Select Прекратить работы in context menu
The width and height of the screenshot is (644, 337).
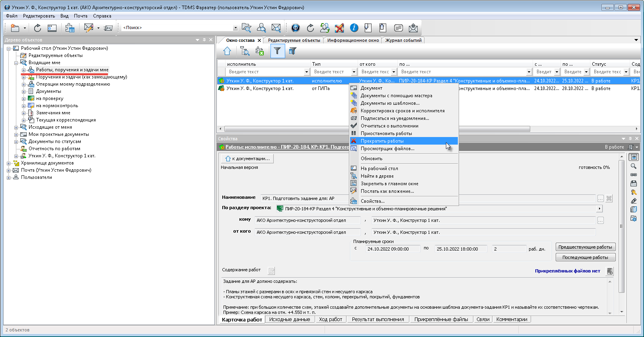click(x=382, y=141)
